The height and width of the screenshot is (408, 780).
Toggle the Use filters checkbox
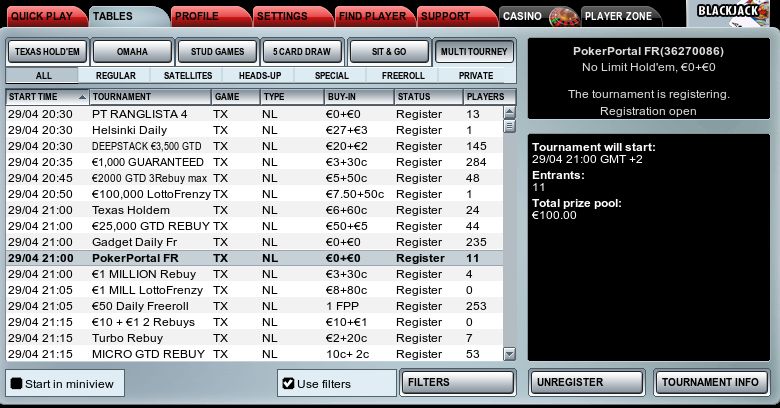[x=288, y=384]
